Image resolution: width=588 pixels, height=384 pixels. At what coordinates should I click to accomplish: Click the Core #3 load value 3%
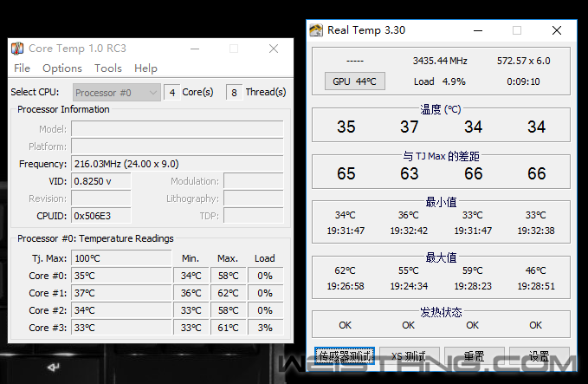pos(265,328)
